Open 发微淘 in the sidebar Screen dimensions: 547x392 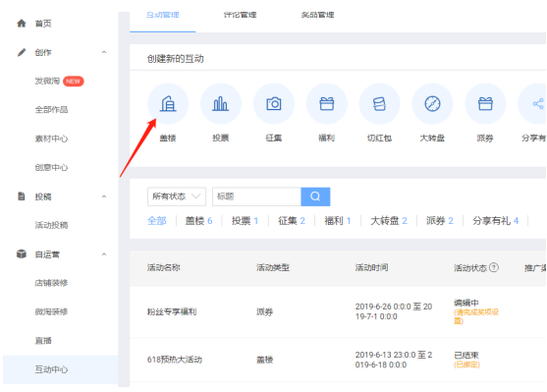47,81
